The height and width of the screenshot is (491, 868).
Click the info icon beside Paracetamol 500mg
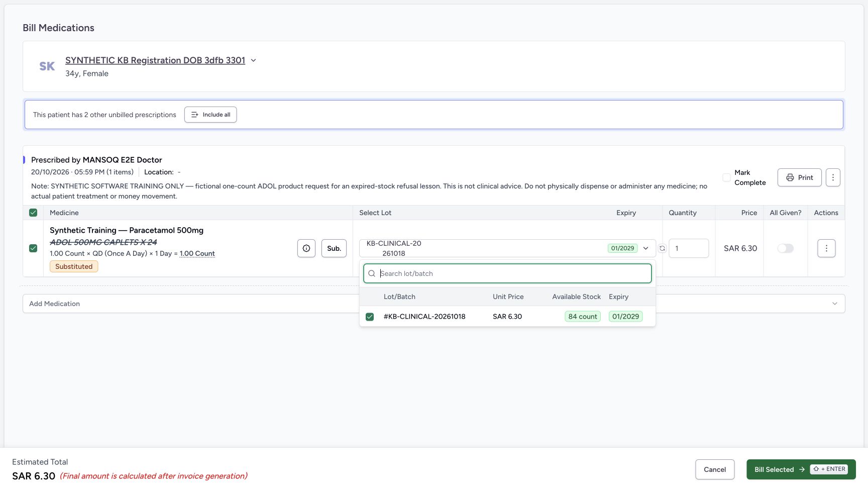(306, 248)
